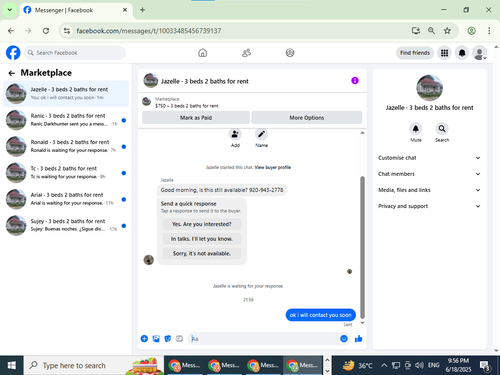Screen dimensions: 500x375
Task: Open Jazelle conversation in list
Action: 66,93
